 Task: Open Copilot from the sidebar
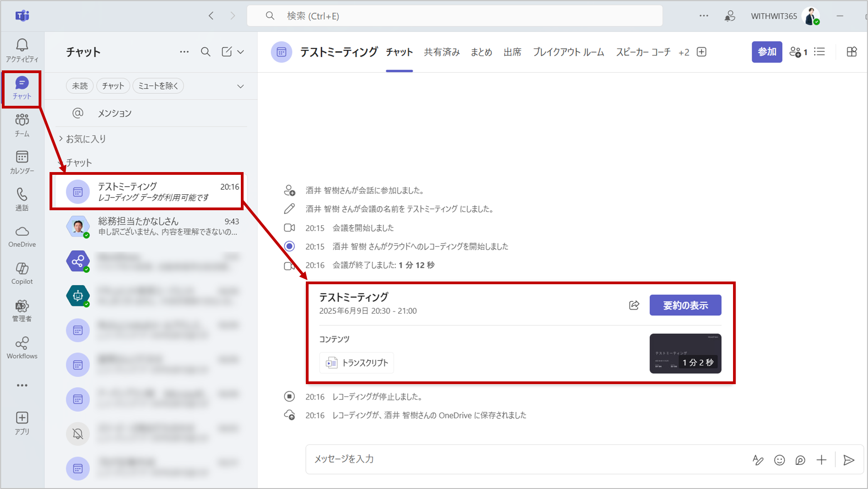coord(21,272)
